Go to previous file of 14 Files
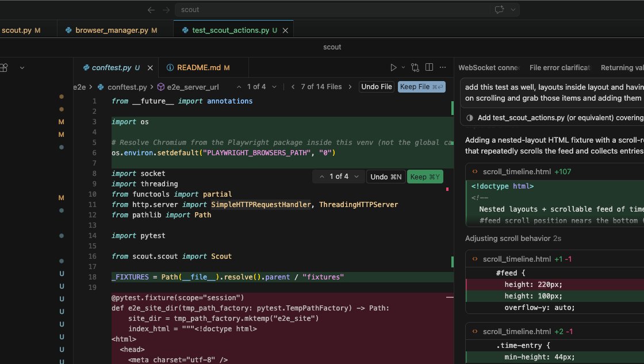 pos(293,87)
